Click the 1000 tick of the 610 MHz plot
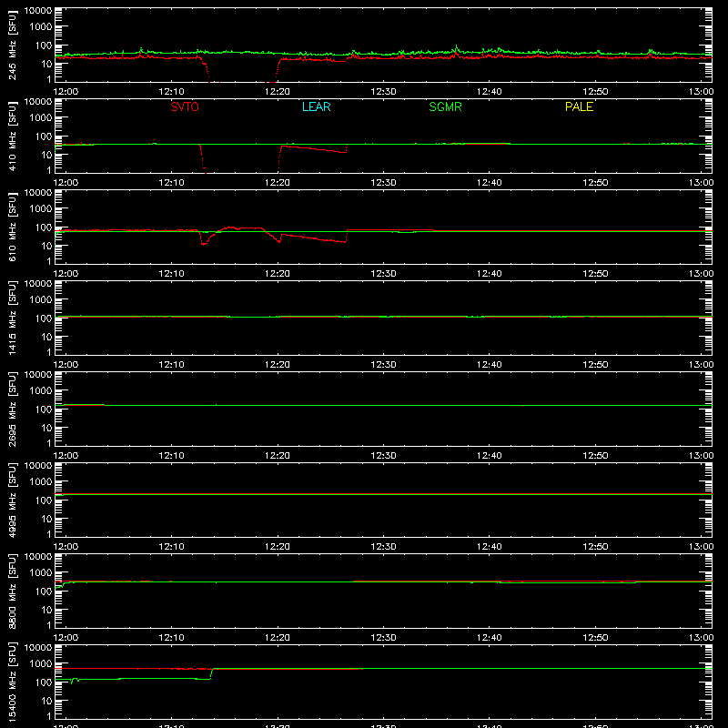 pyautogui.click(x=41, y=208)
